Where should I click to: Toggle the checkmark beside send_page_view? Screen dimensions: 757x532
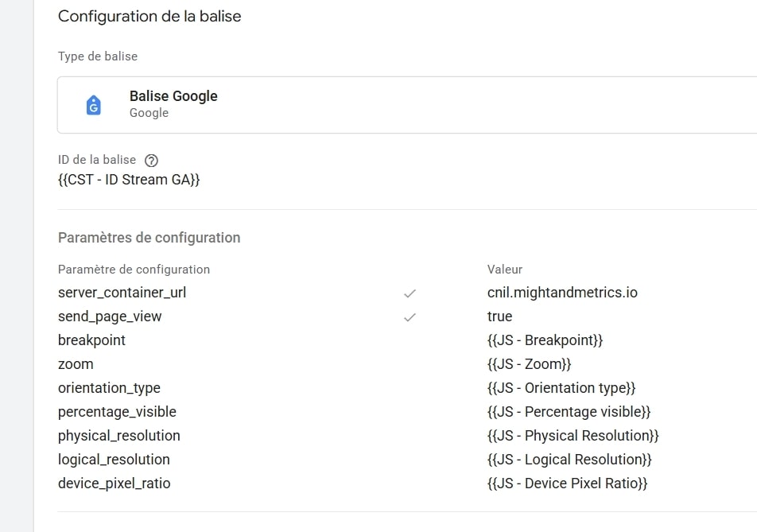pyautogui.click(x=410, y=316)
